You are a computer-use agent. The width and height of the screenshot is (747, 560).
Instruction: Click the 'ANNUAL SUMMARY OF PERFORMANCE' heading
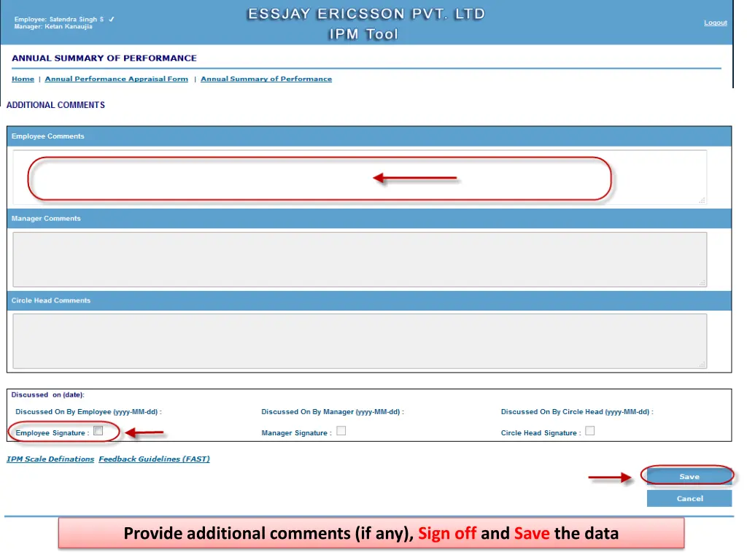104,58
